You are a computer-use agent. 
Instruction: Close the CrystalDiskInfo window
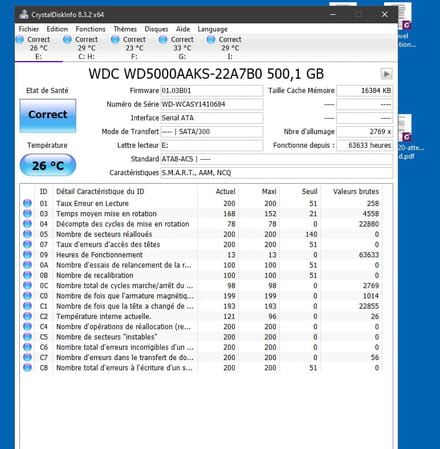coord(384,14)
